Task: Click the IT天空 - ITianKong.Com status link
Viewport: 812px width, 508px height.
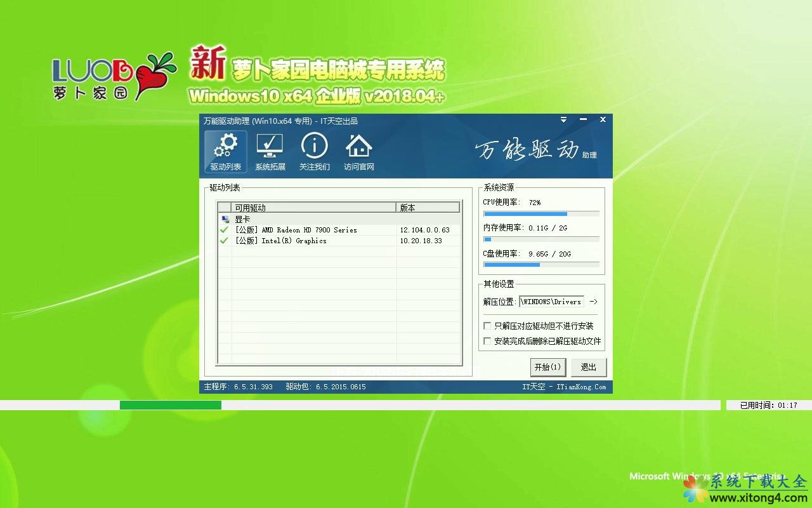Action: click(x=564, y=387)
